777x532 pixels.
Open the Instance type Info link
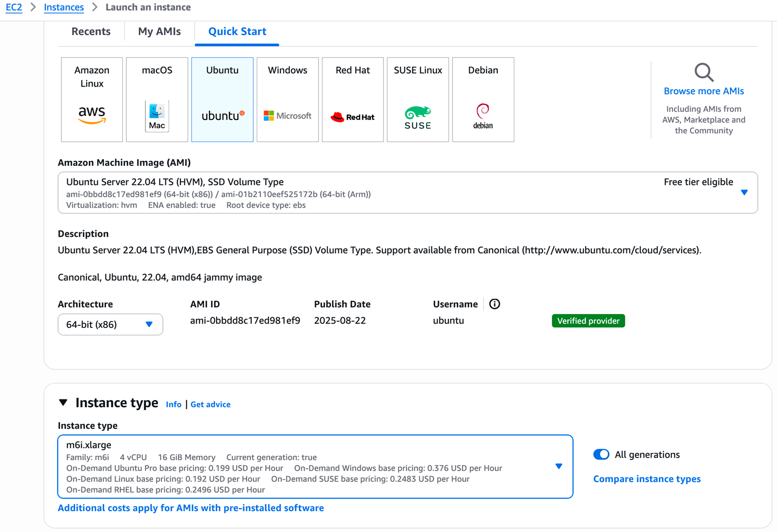coord(173,404)
